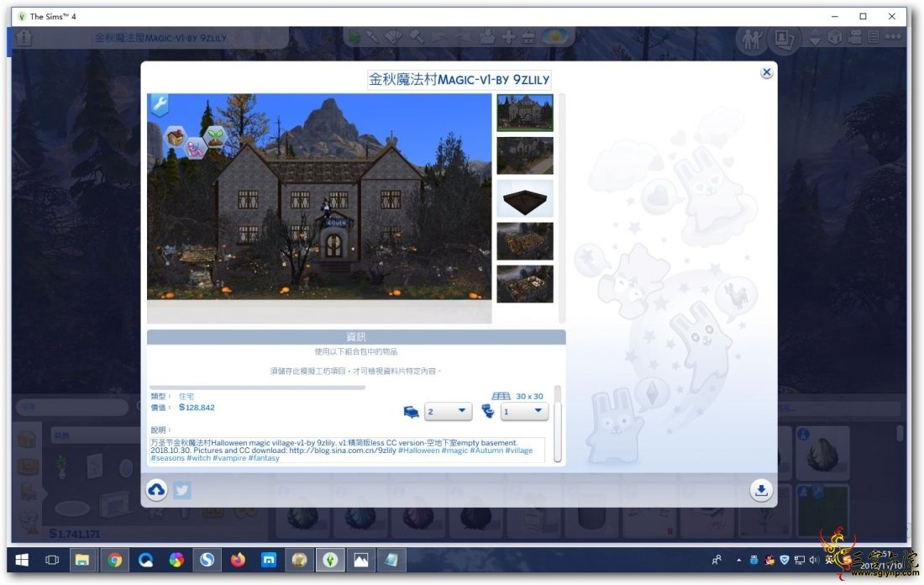Edit the lot name field 金秋魔法村Magic-v1-by 9zlily
924x585 pixels.
[x=459, y=79]
